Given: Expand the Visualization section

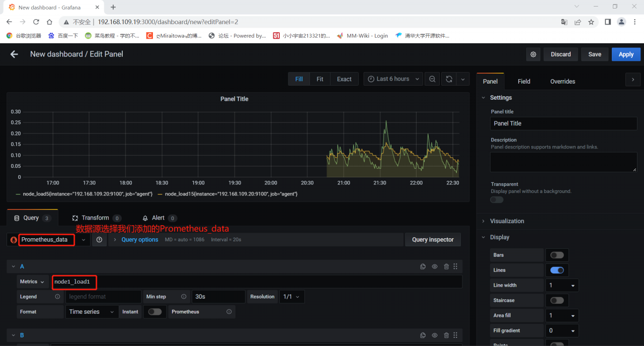Looking at the screenshot, I should click(x=507, y=221).
